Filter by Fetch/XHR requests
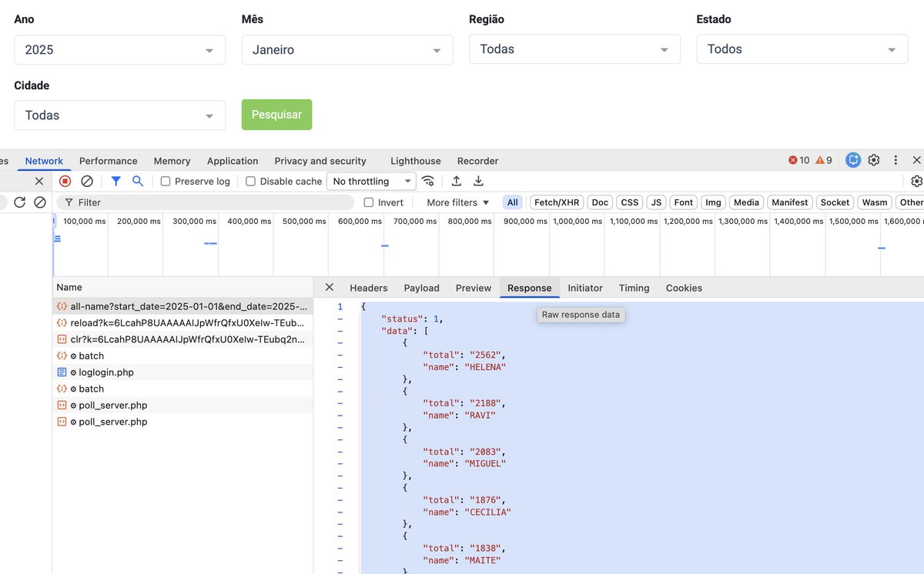 557,202
